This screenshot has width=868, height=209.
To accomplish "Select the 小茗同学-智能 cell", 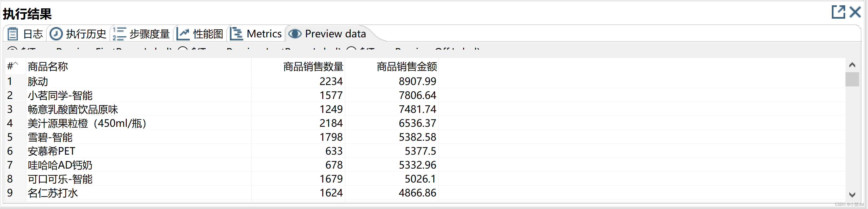I will tap(60, 95).
